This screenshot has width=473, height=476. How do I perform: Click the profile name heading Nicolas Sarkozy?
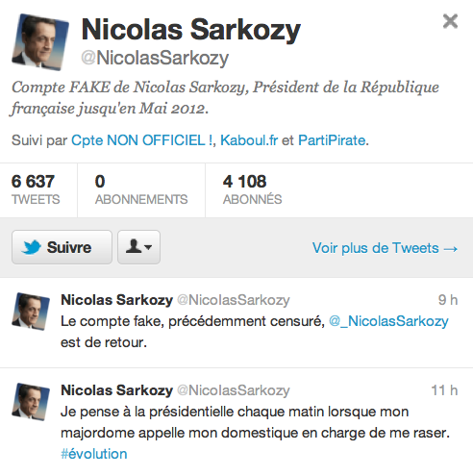tap(191, 30)
